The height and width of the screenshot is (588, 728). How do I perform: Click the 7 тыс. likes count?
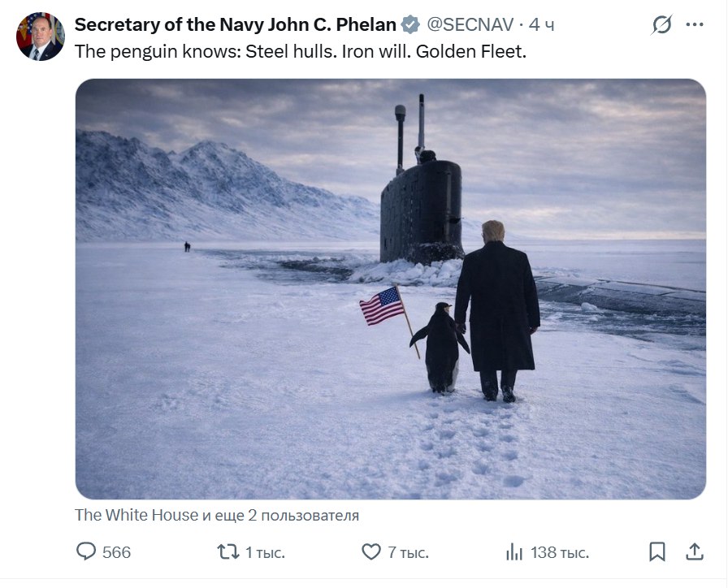[x=408, y=553]
